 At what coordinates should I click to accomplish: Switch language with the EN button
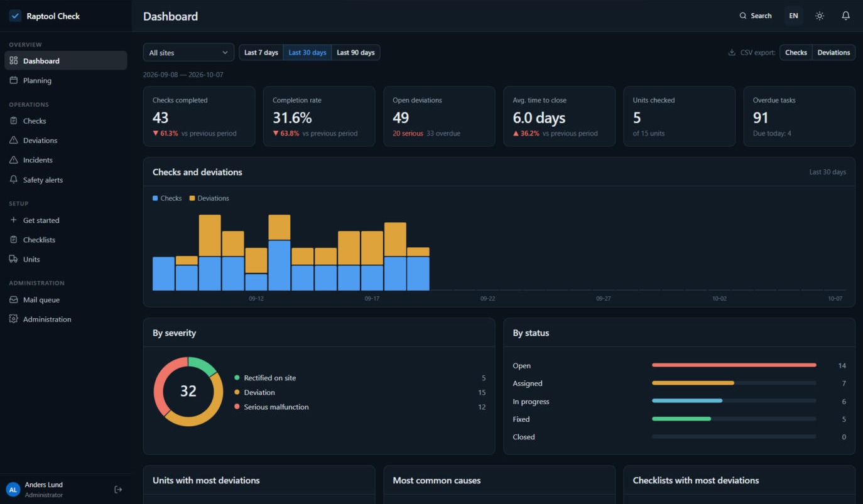tap(794, 16)
